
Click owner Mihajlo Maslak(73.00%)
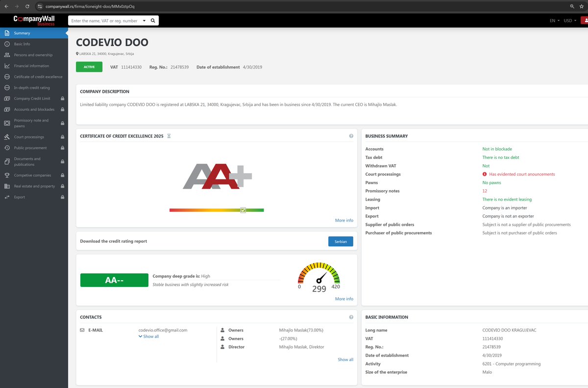[301, 330]
